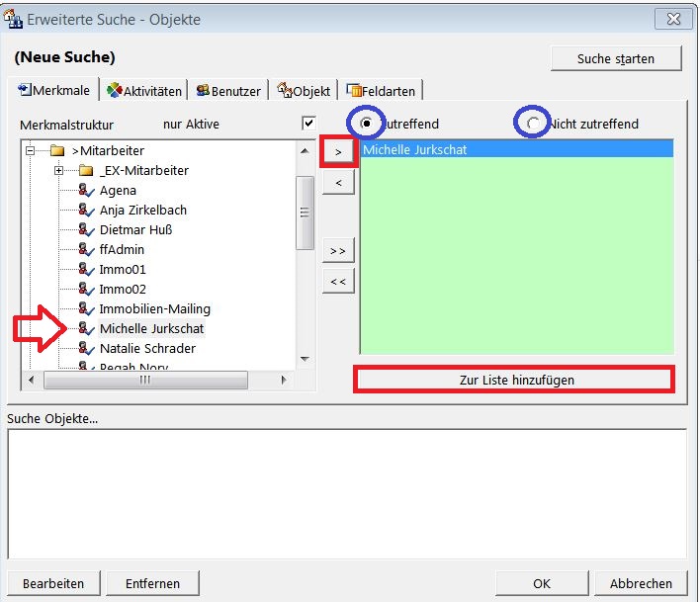Select the Zutreffend radio button
The width and height of the screenshot is (700, 602).
pos(367,124)
